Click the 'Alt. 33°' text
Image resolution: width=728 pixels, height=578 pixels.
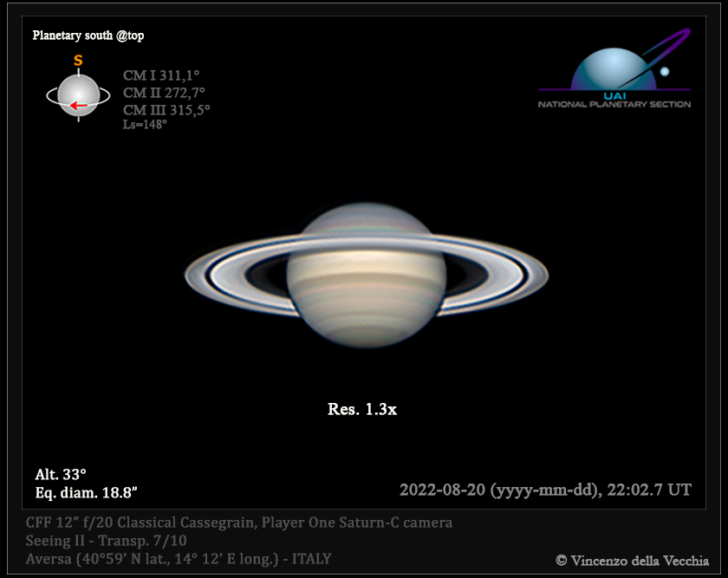[x=61, y=475]
